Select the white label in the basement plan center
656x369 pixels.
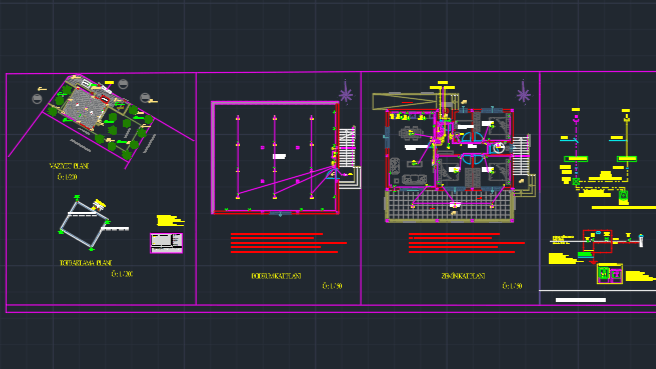point(279,156)
